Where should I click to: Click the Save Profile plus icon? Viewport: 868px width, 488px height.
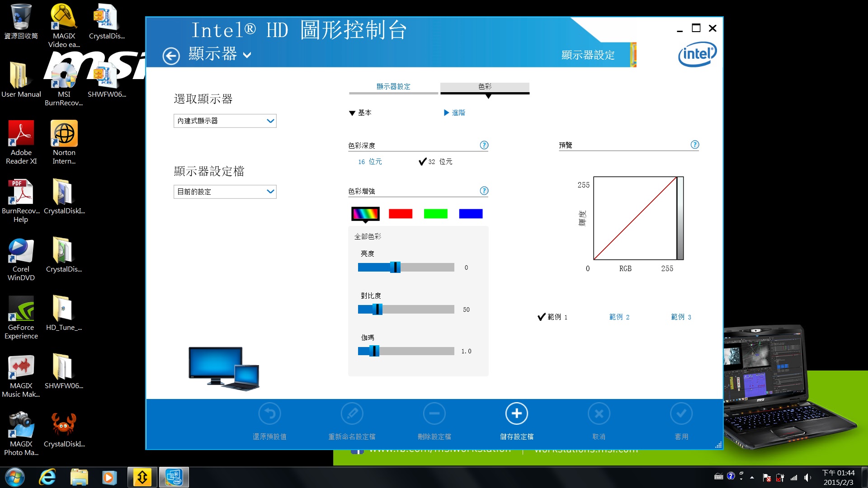click(x=516, y=413)
